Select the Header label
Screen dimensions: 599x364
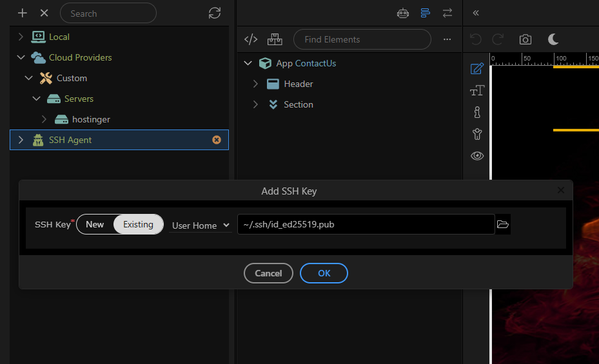tap(299, 84)
